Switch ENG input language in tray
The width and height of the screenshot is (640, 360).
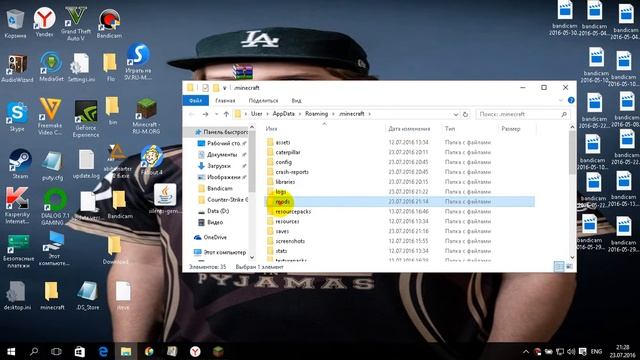[596, 351]
